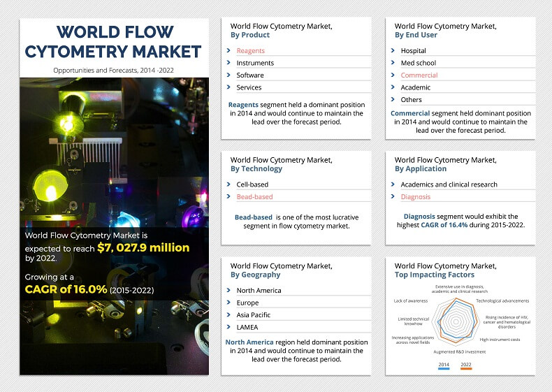The width and height of the screenshot is (552, 392).
Task: Select the chevron before Hospital
Action: click(393, 51)
